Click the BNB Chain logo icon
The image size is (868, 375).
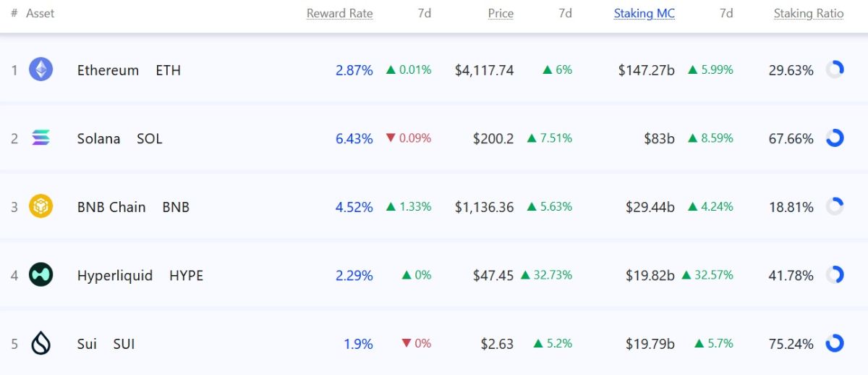[x=41, y=206]
